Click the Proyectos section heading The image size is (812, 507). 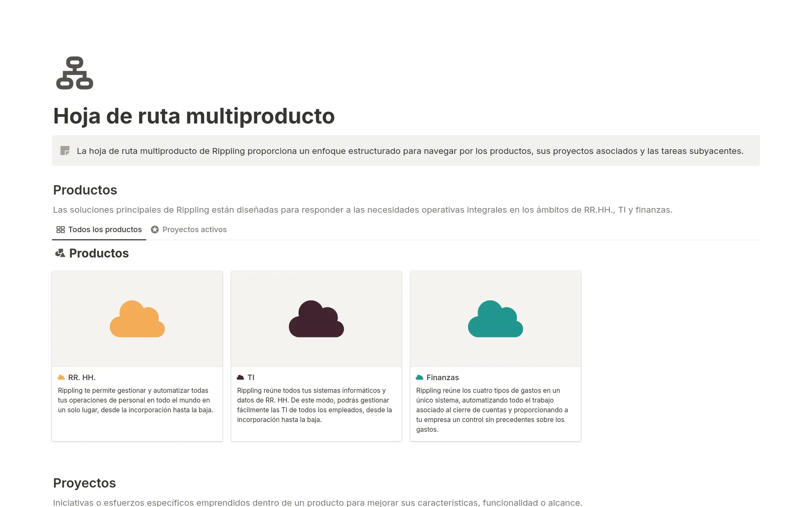84,483
